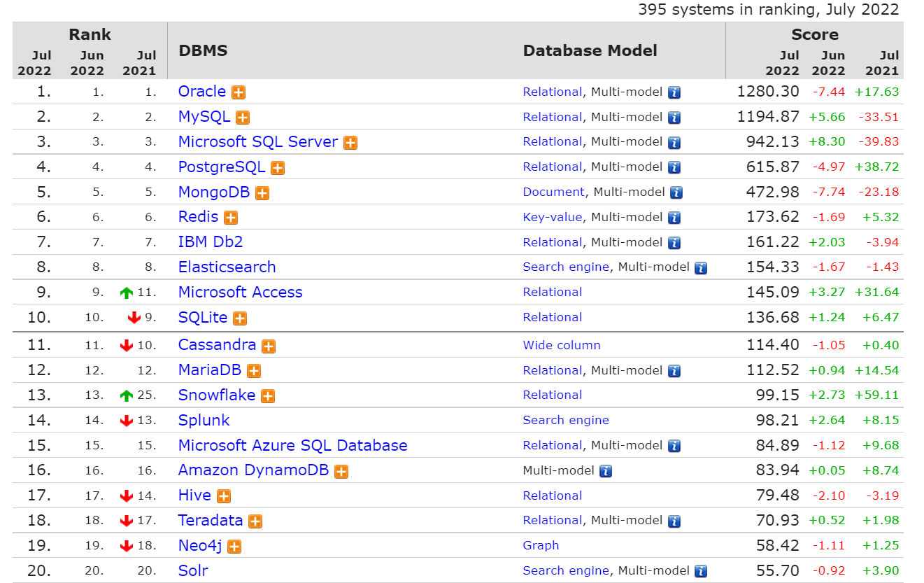Click the Wide column model link
Image resolution: width=924 pixels, height=583 pixels.
pos(561,345)
